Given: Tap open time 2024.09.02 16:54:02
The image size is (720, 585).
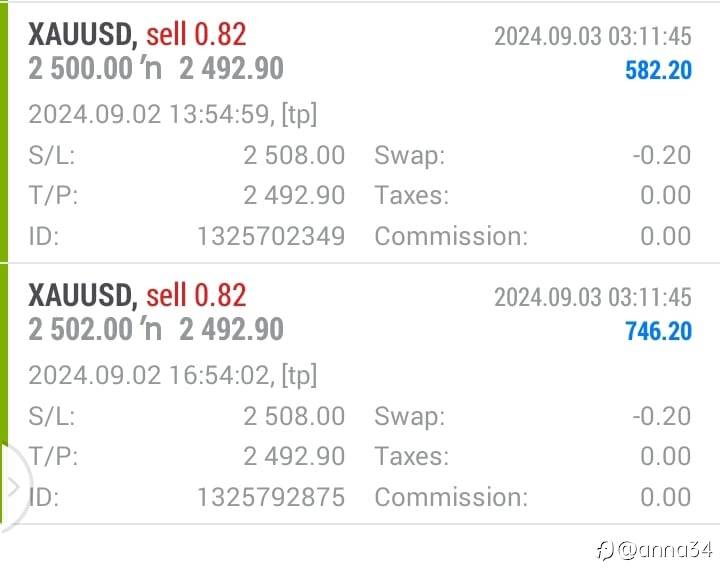Looking at the screenshot, I should pos(149,375).
